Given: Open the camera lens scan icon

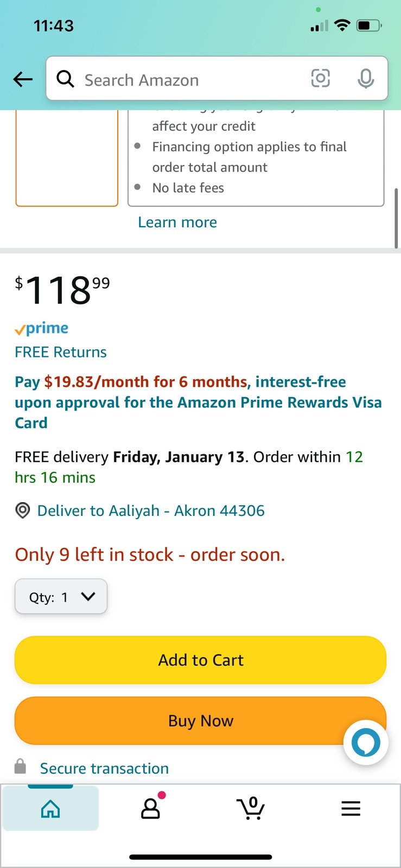Looking at the screenshot, I should click(320, 79).
